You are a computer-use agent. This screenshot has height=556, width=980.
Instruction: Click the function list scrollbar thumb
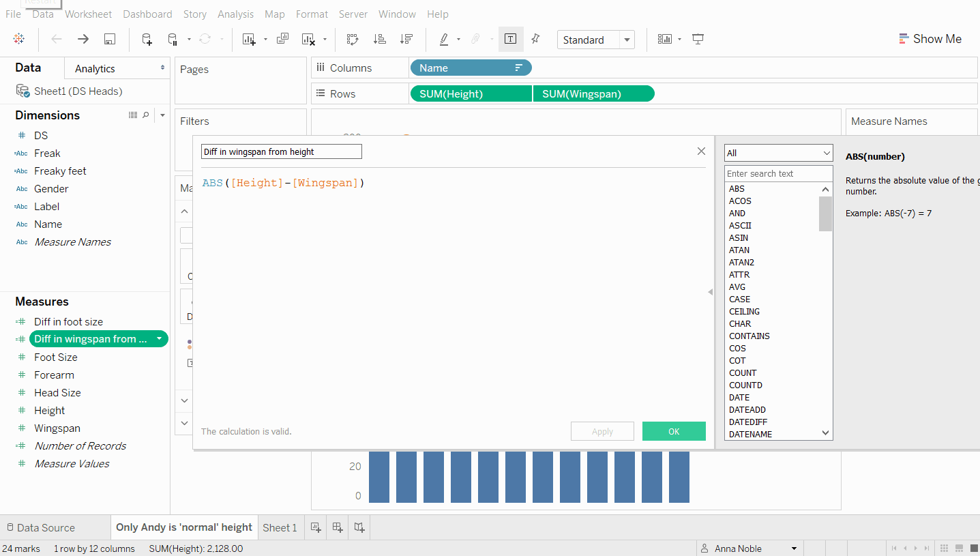tap(825, 214)
